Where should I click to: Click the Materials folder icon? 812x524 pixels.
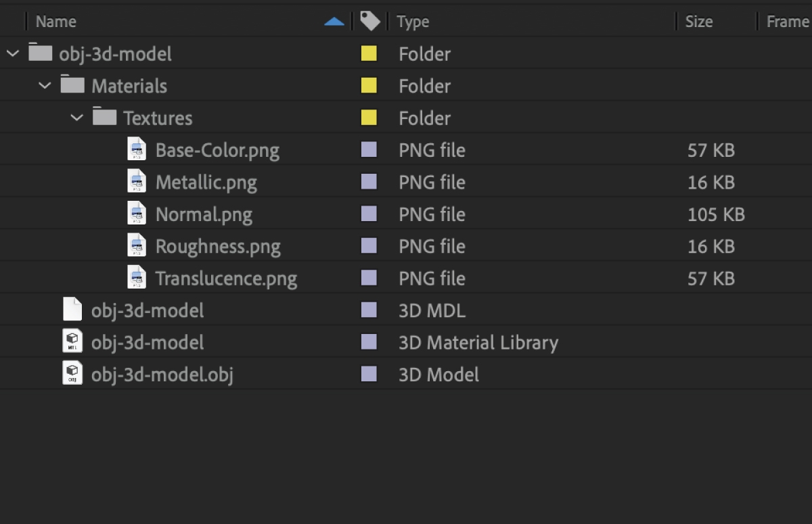[x=72, y=85]
